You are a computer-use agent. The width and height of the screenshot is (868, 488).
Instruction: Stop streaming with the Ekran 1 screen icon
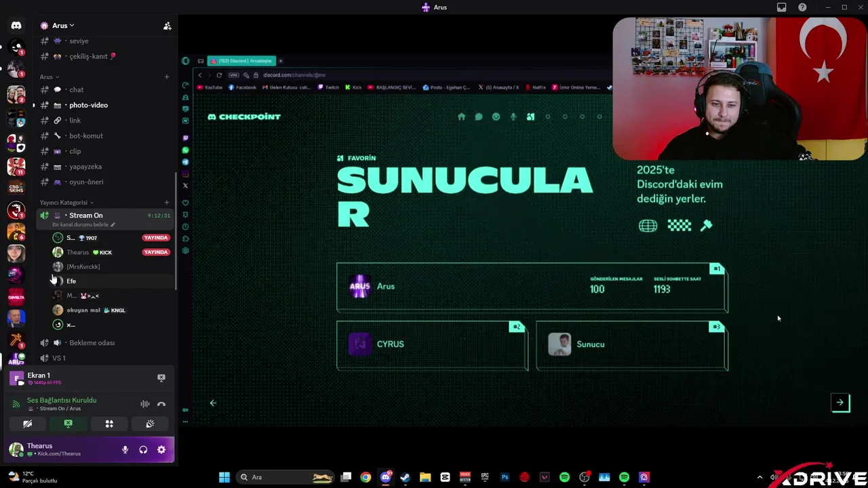[161, 378]
